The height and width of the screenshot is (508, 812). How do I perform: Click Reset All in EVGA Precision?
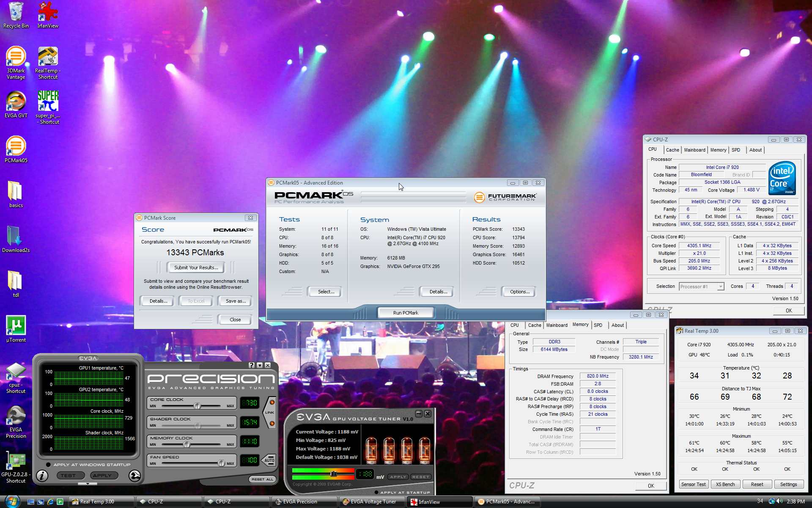pyautogui.click(x=262, y=479)
